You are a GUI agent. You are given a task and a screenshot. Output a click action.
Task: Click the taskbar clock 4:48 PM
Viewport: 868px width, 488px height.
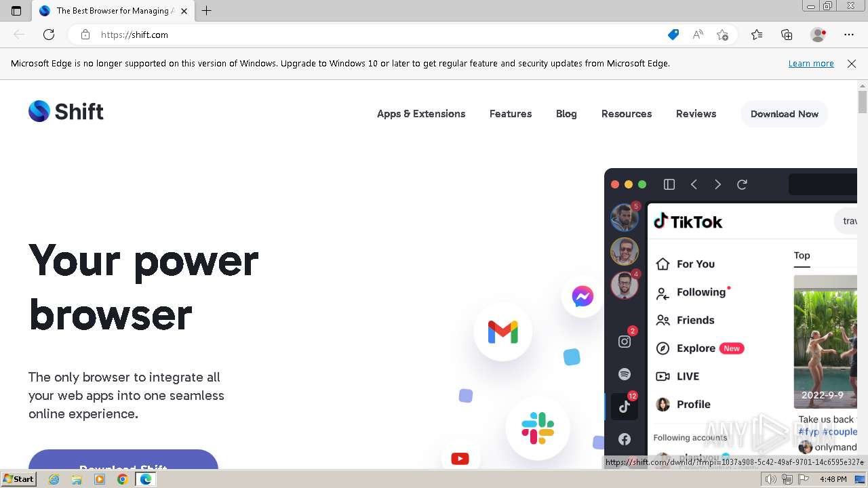pyautogui.click(x=833, y=479)
